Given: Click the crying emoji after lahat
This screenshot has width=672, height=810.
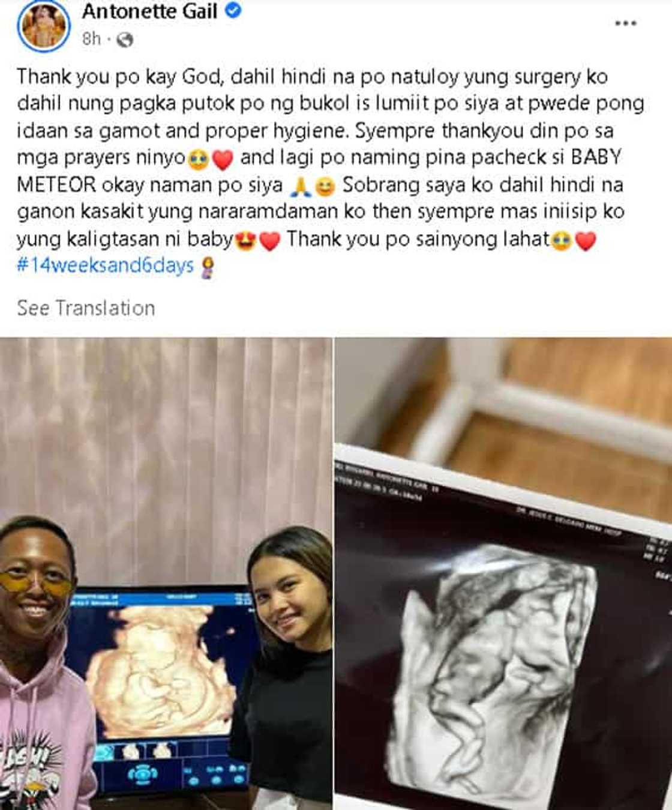Looking at the screenshot, I should 562,241.
